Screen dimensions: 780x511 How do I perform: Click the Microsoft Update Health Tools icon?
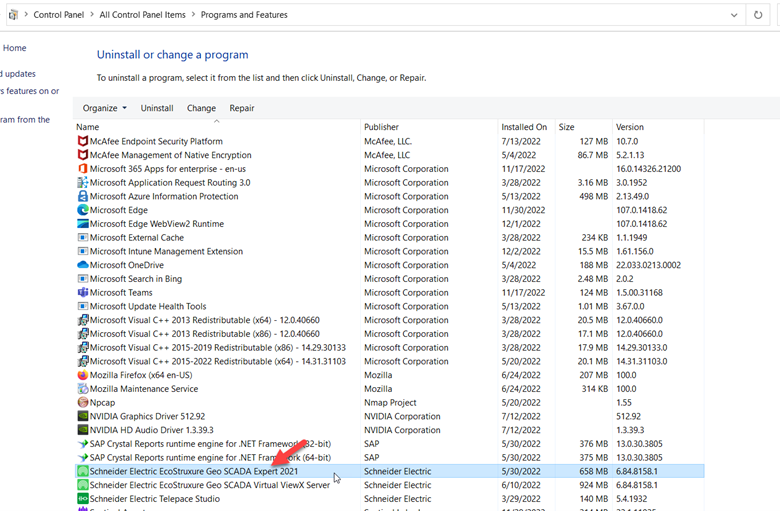click(x=83, y=307)
